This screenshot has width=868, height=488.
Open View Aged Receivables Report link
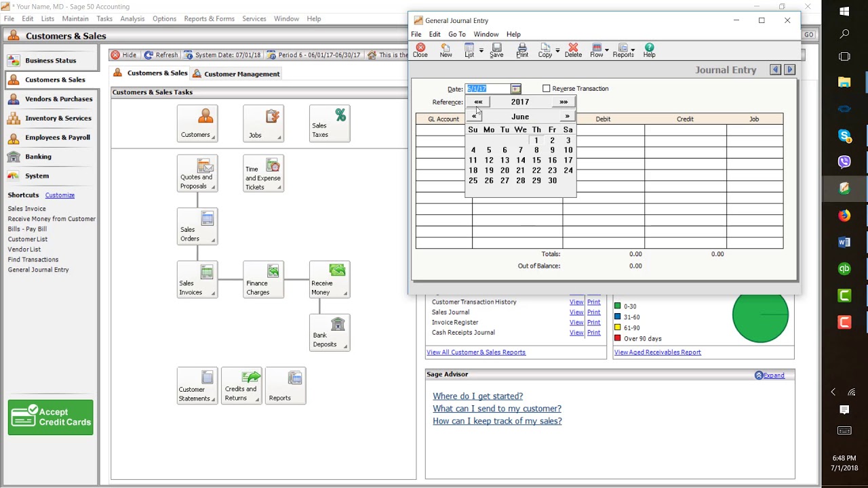click(658, 352)
